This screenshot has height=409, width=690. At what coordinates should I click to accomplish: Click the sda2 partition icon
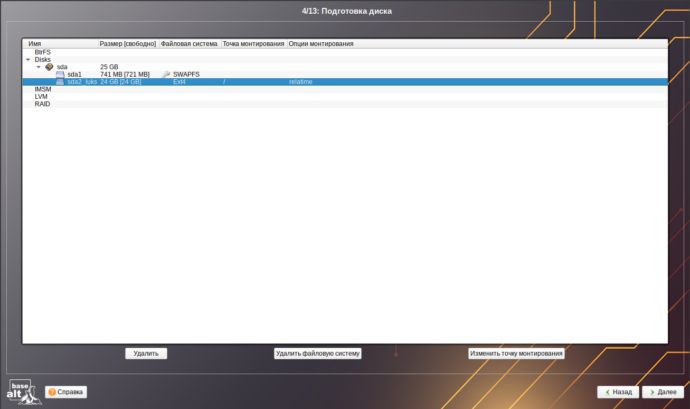coord(60,82)
